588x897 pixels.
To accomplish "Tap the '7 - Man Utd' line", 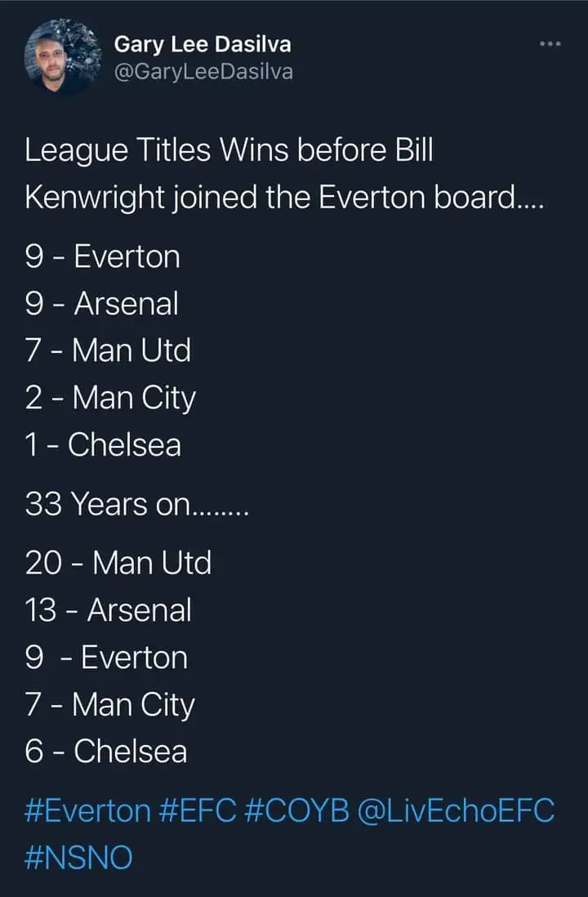I will [x=108, y=350].
